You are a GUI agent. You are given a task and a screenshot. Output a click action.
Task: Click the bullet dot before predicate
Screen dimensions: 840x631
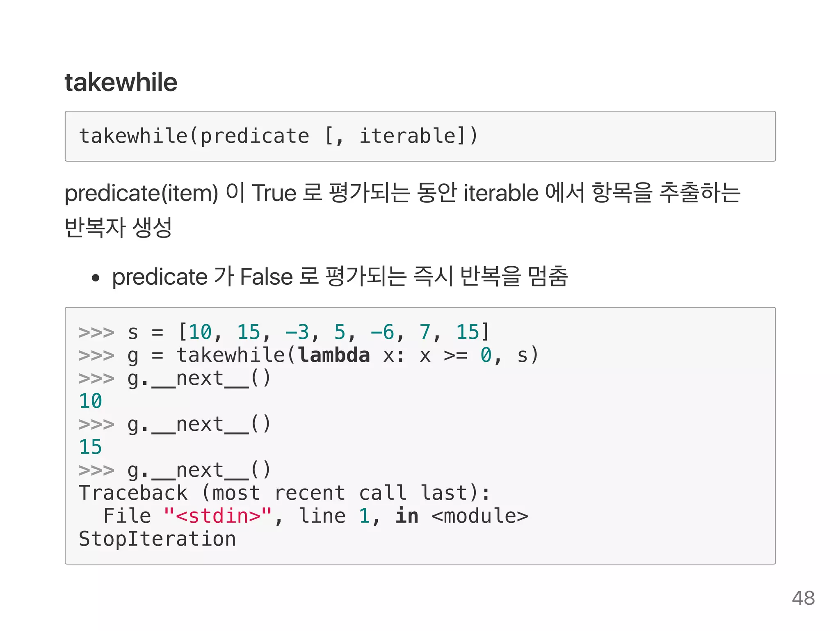(96, 278)
